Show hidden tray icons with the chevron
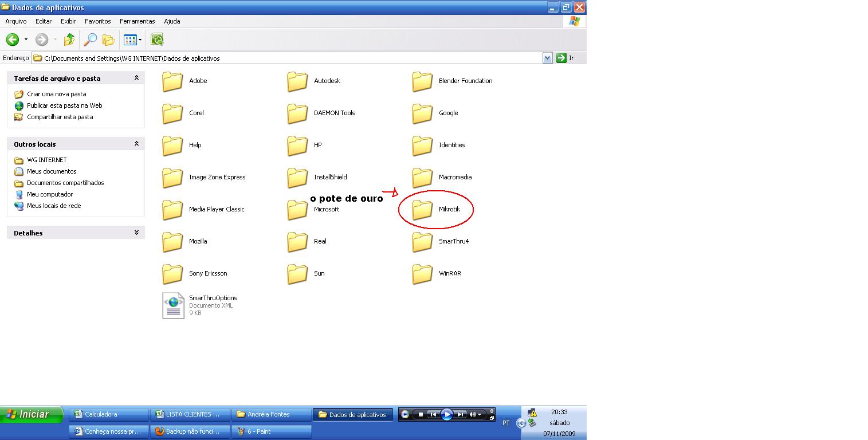The width and height of the screenshot is (868, 440). click(x=520, y=423)
